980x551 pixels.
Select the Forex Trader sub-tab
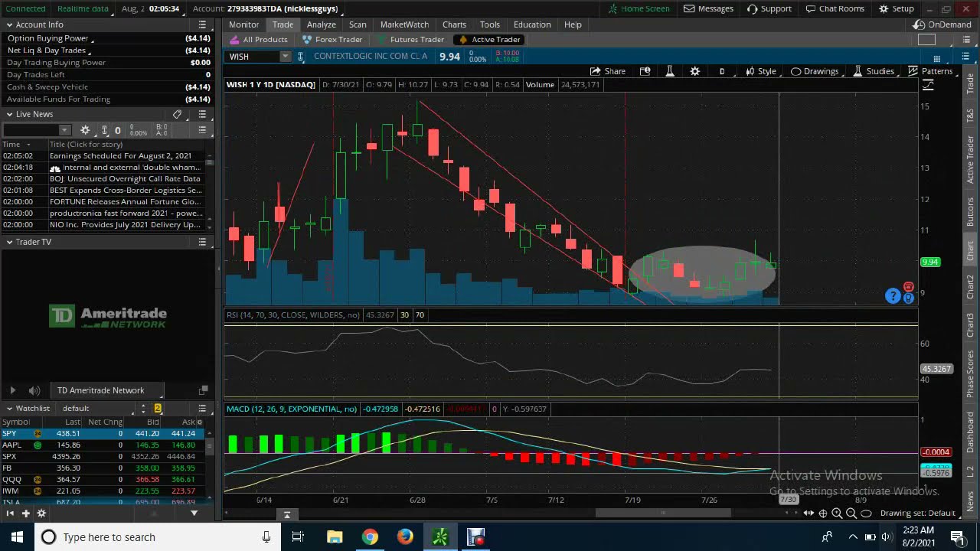click(x=332, y=40)
